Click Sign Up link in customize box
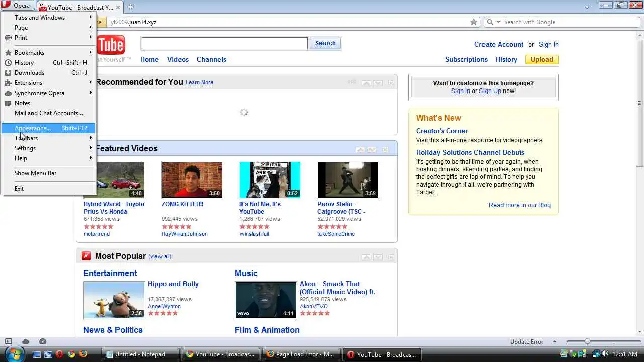 (x=490, y=91)
